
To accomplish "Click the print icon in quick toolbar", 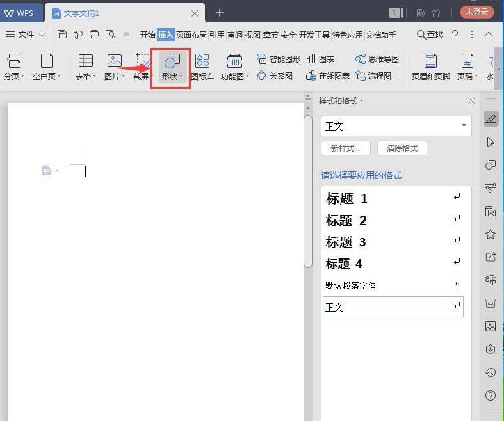I will 94,34.
